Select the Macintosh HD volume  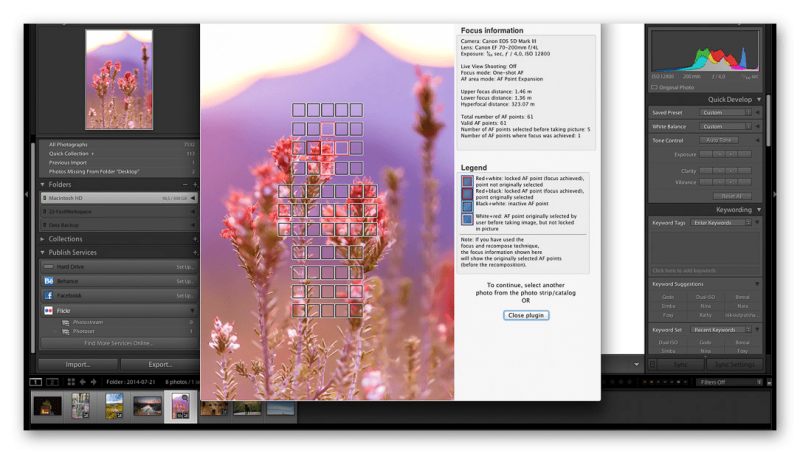119,198
